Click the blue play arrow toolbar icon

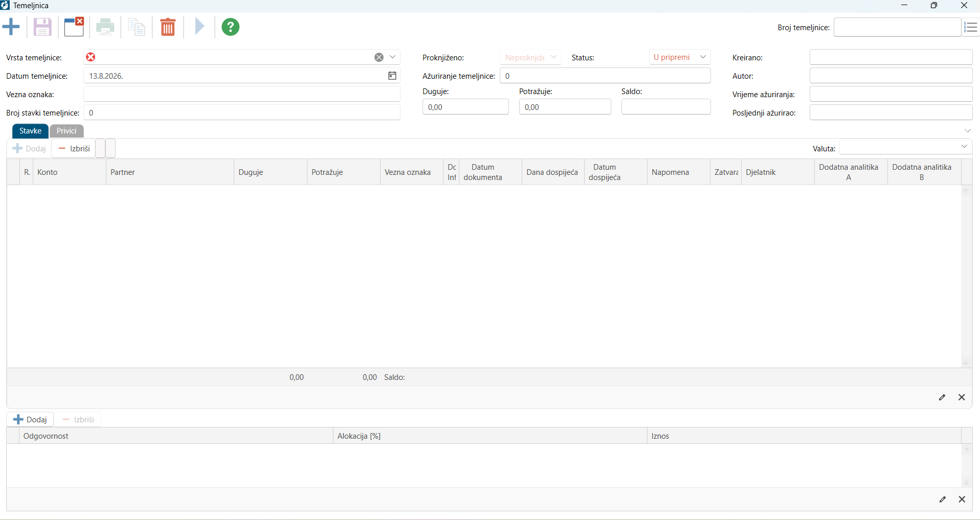coord(199,26)
